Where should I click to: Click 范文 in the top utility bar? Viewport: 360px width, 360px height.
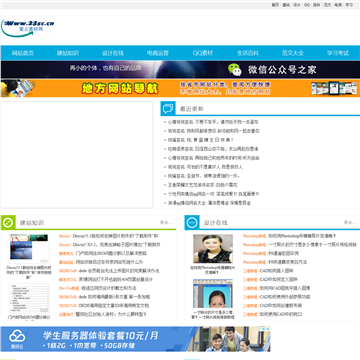coord(327,5)
